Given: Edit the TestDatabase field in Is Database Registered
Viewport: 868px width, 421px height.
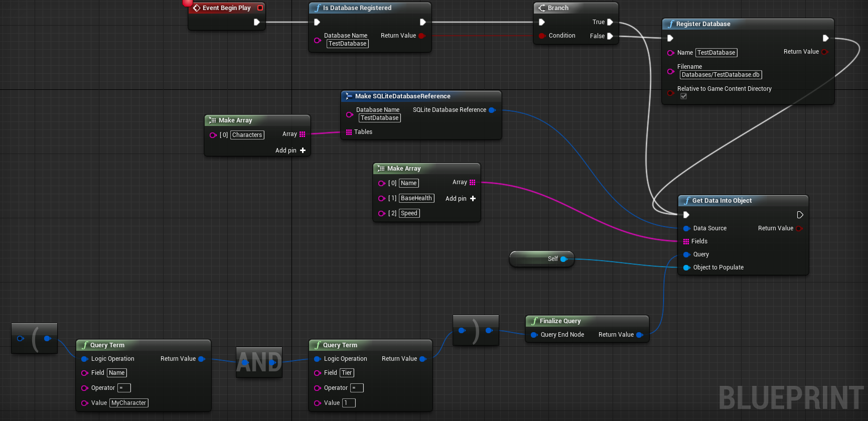Looking at the screenshot, I should point(348,44).
